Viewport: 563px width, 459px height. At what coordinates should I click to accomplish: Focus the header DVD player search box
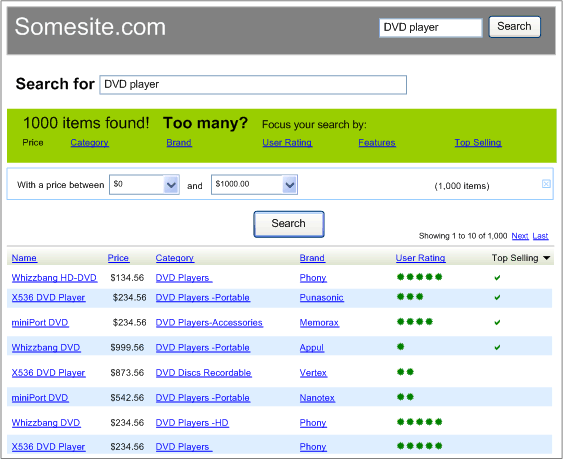coord(431,27)
